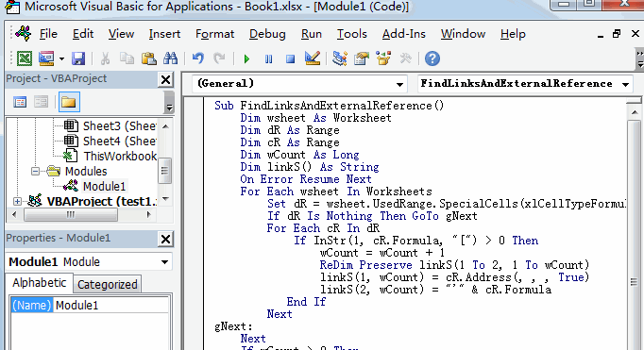Click the Redo arrow icon
Screen dimensions: 644x350
click(219, 58)
